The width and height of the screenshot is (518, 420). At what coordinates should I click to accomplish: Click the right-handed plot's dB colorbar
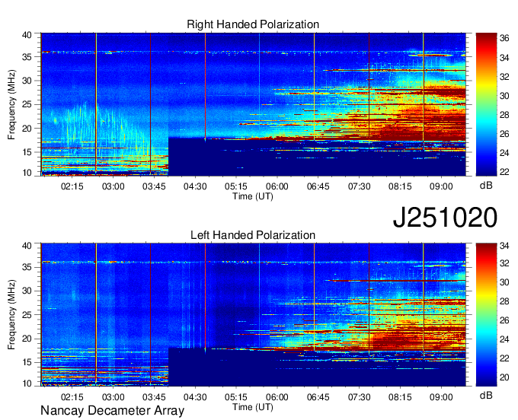(x=484, y=103)
